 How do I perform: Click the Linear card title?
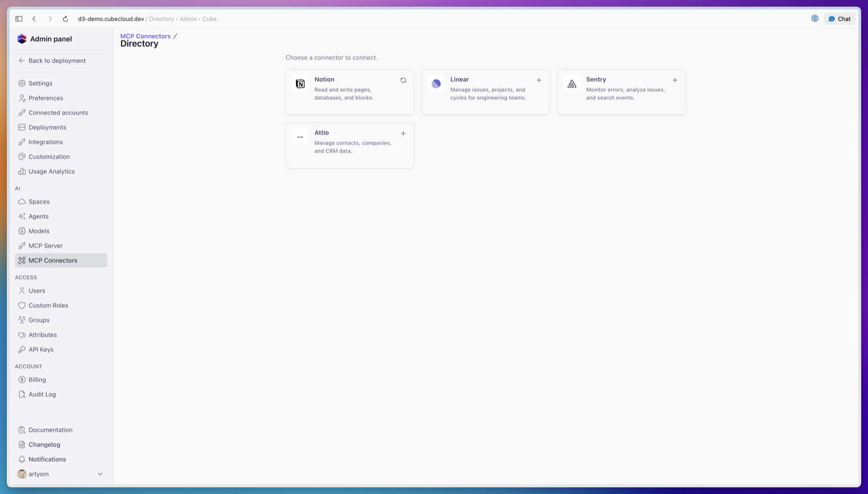459,79
